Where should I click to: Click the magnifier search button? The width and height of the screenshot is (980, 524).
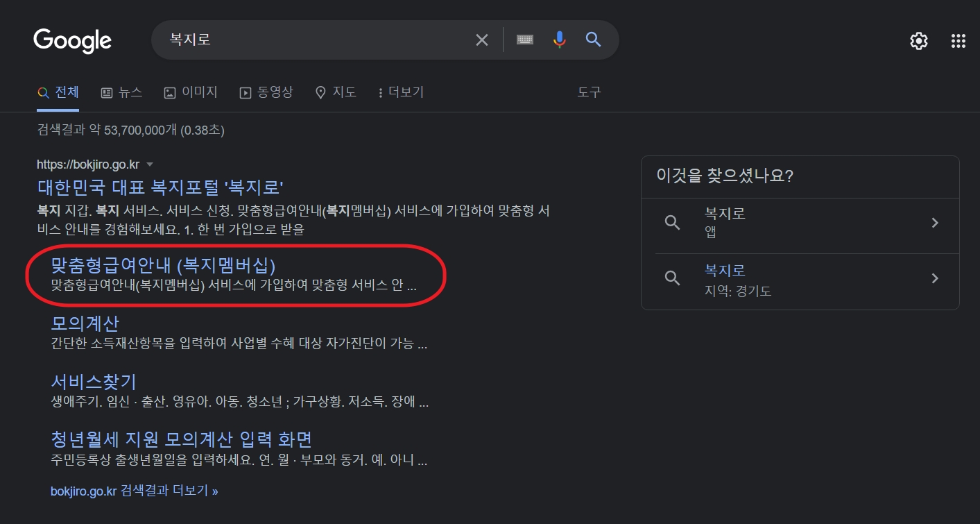(x=593, y=40)
